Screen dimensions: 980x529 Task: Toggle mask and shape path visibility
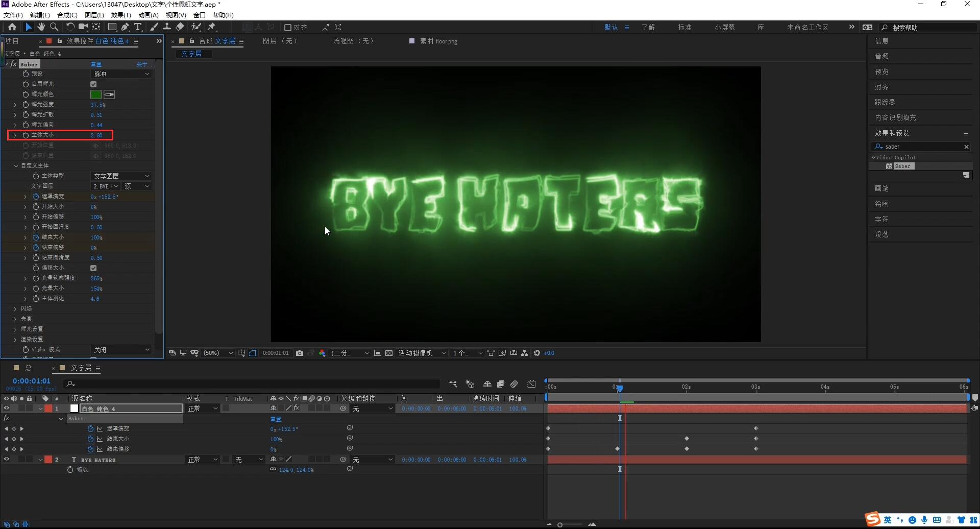click(x=253, y=353)
